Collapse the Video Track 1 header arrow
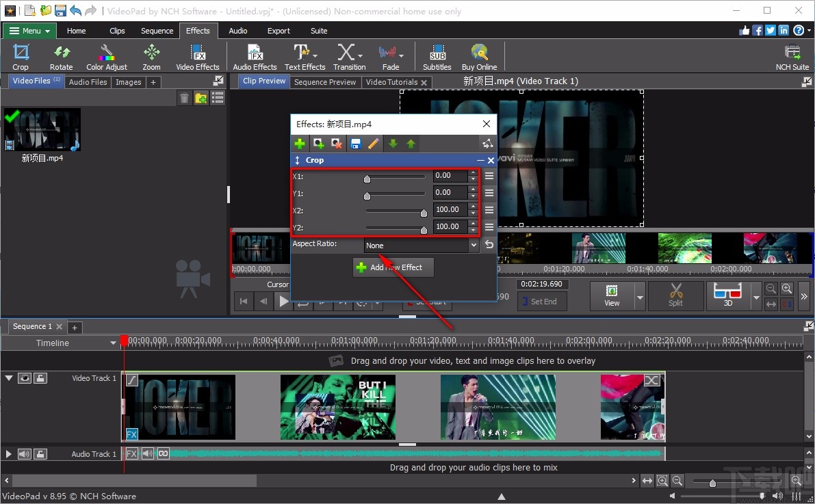This screenshot has width=815, height=504. (9, 377)
